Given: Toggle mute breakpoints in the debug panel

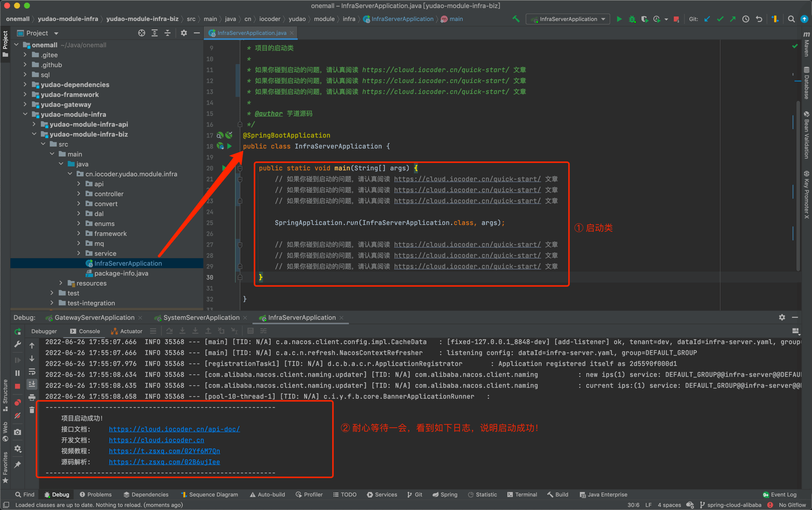Looking at the screenshot, I should pos(17,416).
